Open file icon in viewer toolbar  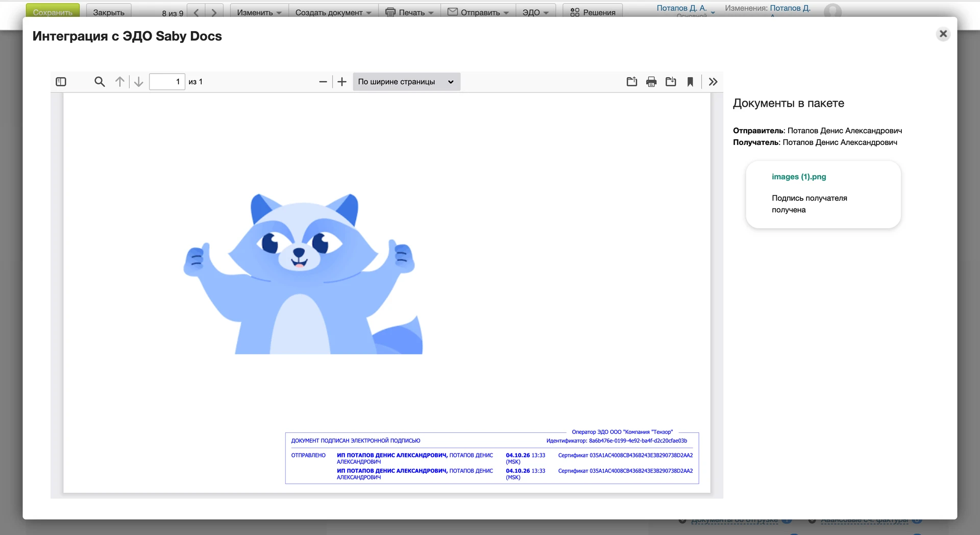632,82
